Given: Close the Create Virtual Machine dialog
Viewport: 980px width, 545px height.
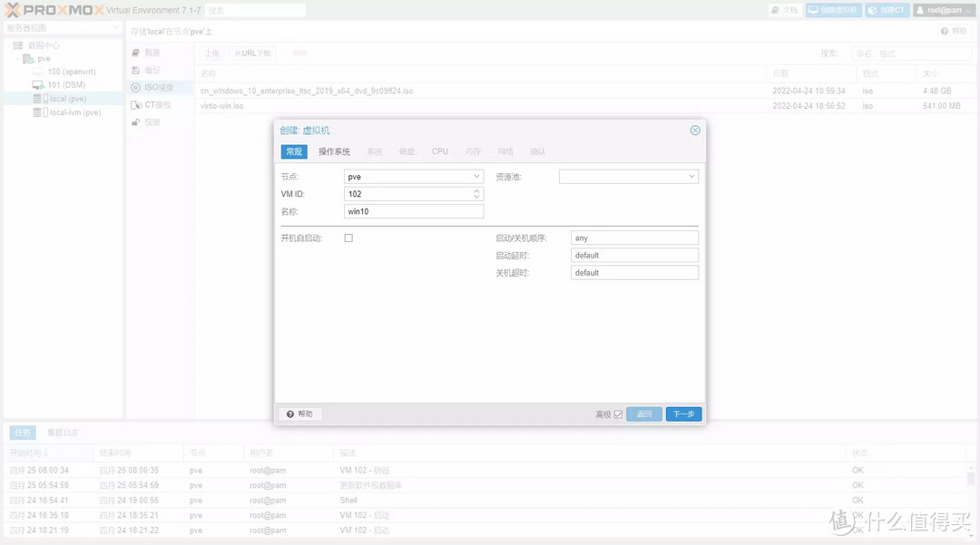Looking at the screenshot, I should point(695,131).
